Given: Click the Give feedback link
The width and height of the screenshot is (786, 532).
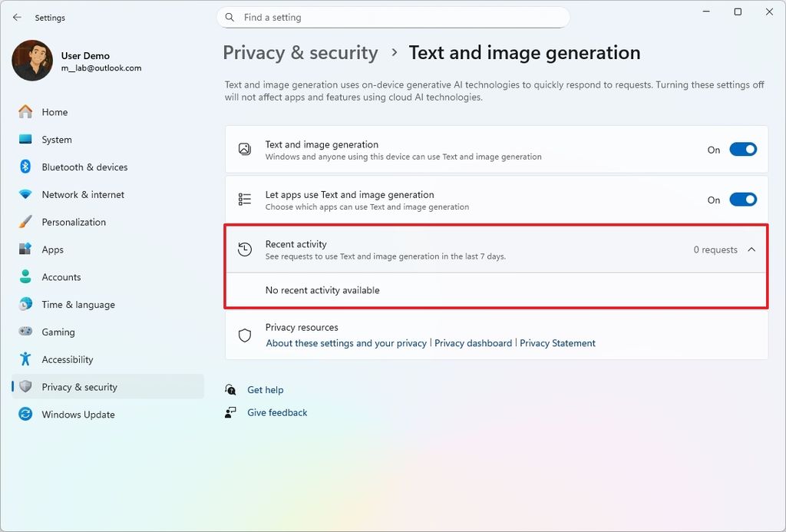Looking at the screenshot, I should (277, 413).
